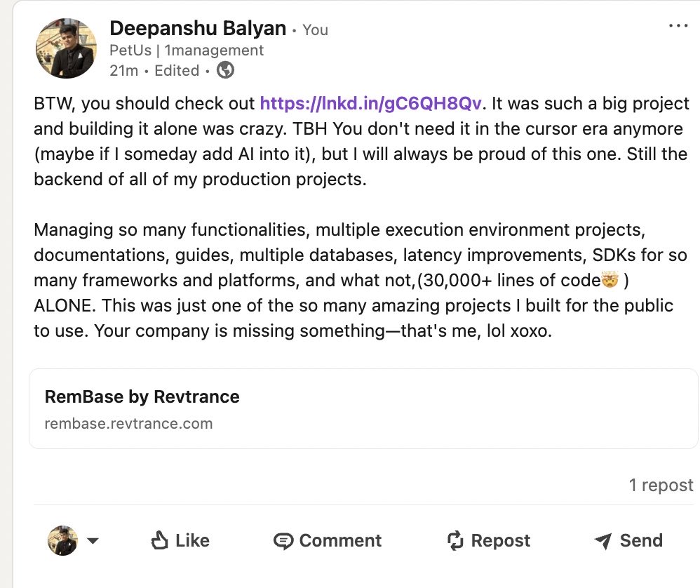The height and width of the screenshot is (588, 700).
Task: Click the Send button label
Action: click(641, 540)
